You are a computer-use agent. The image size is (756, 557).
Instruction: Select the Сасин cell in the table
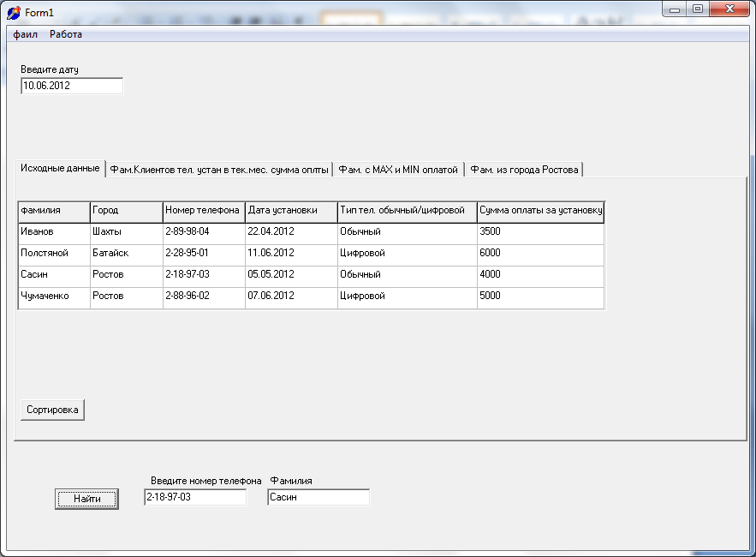54,277
